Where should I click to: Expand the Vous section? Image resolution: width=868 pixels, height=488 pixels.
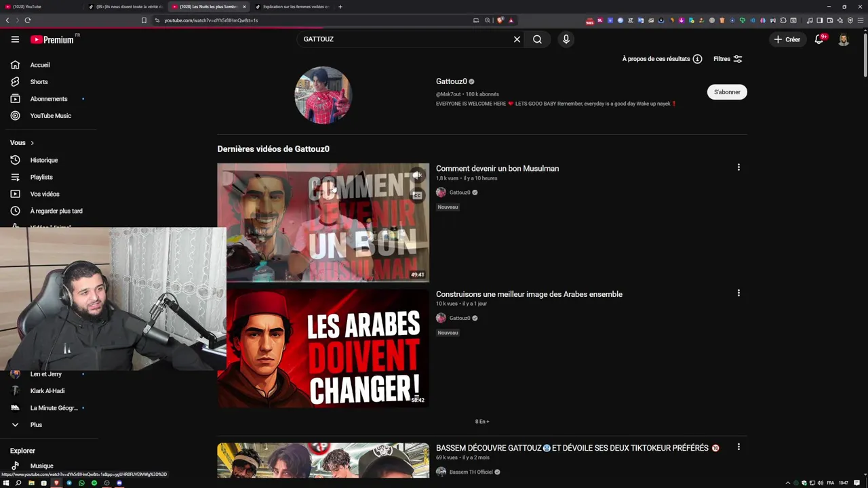click(22, 143)
